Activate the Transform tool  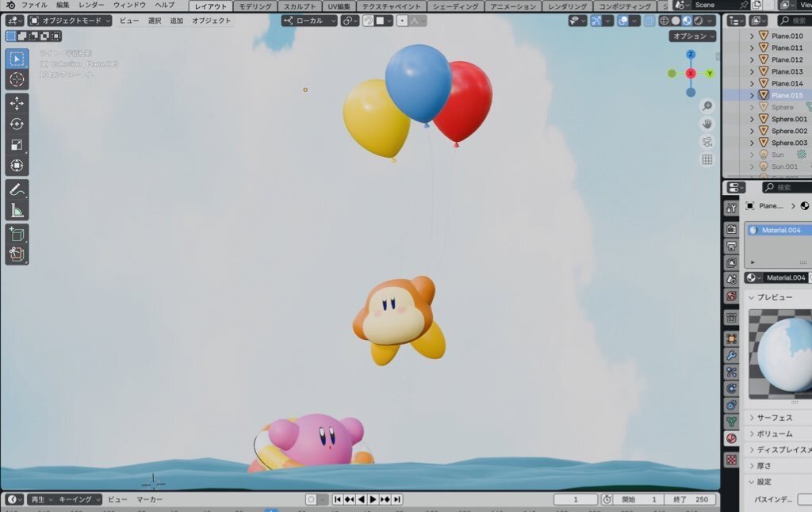tap(17, 166)
